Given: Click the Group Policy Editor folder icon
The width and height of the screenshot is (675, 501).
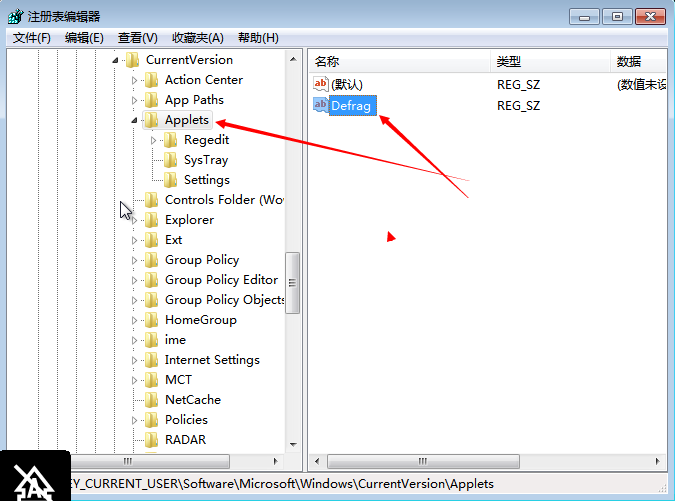Looking at the screenshot, I should tap(151, 280).
